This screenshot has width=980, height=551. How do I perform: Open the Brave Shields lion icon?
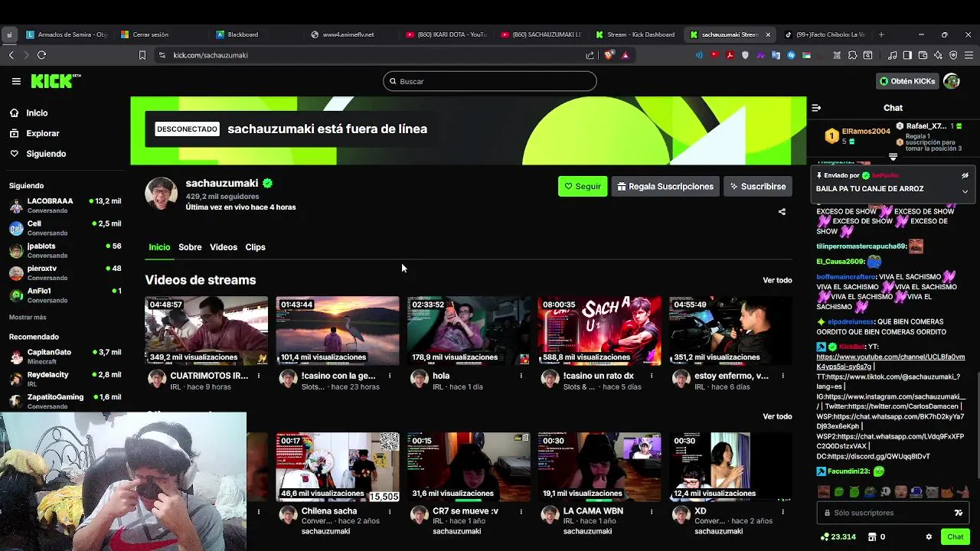(609, 55)
